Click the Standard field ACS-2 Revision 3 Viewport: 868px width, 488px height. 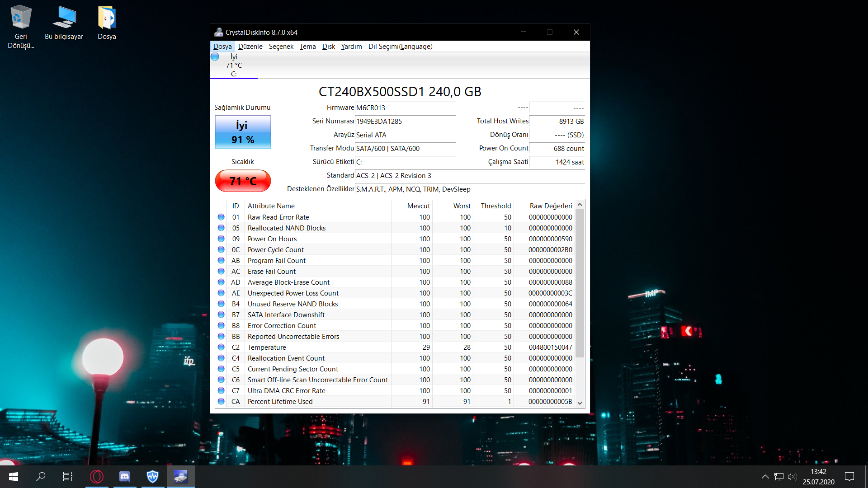click(470, 176)
